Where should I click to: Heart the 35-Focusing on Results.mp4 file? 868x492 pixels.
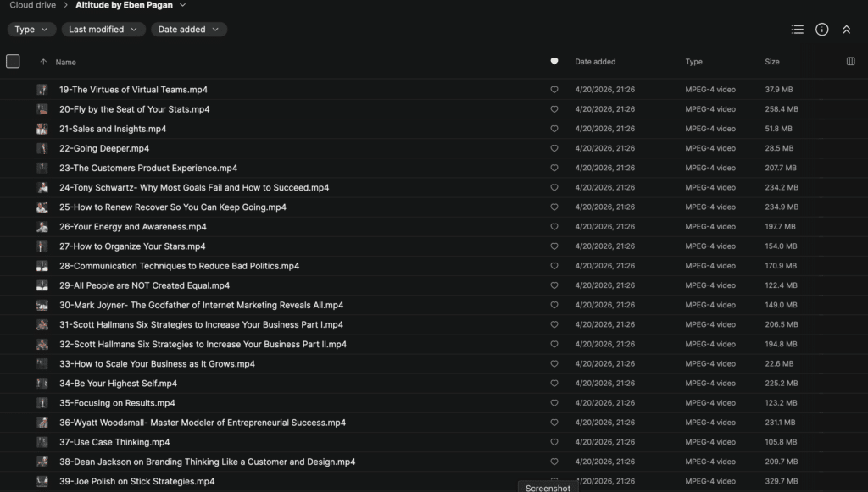click(554, 404)
